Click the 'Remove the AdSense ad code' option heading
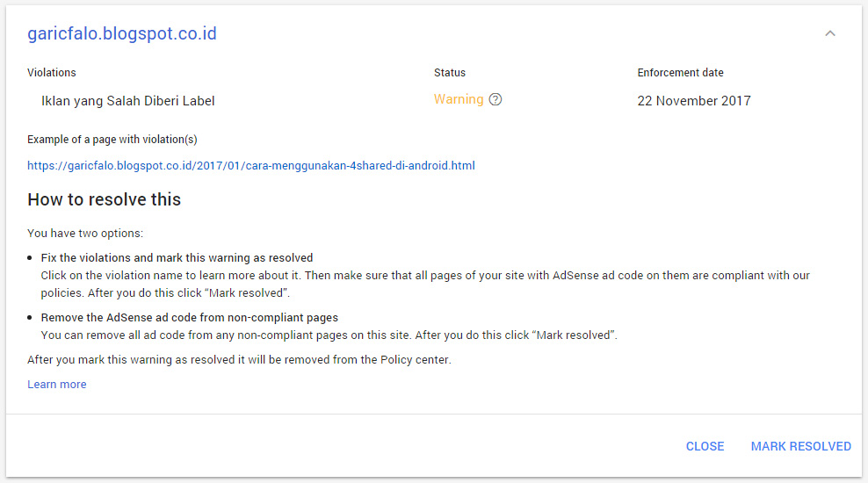The width and height of the screenshot is (868, 483). point(190,318)
